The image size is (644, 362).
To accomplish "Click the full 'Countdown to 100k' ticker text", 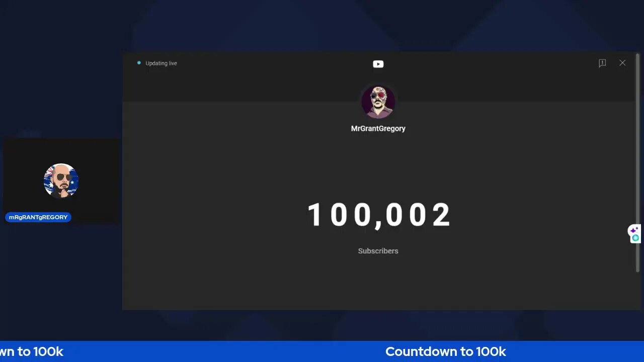I will pyautogui.click(x=446, y=351).
